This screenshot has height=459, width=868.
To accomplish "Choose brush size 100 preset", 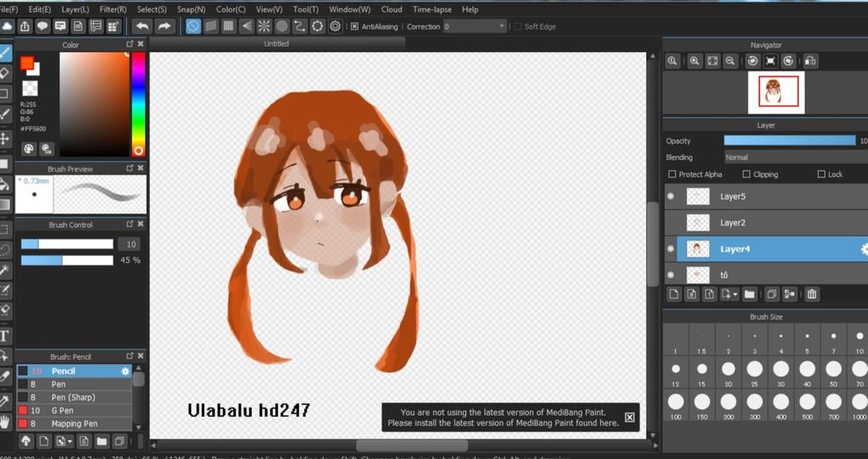I will [676, 406].
